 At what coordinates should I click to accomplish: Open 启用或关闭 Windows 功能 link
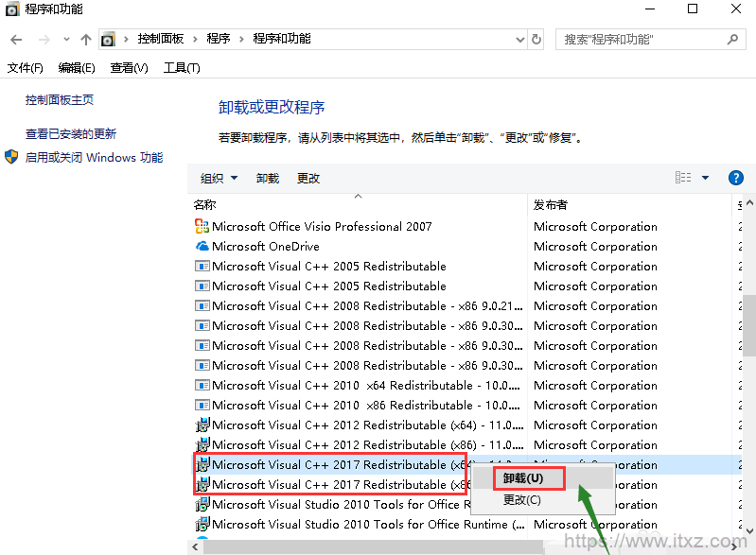(94, 158)
